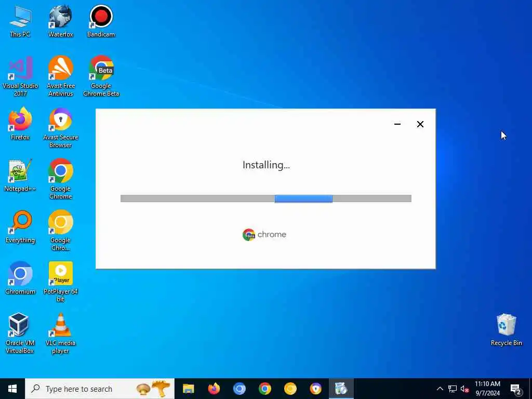Select the Visual Studio 2017 shortcut

[x=20, y=76]
